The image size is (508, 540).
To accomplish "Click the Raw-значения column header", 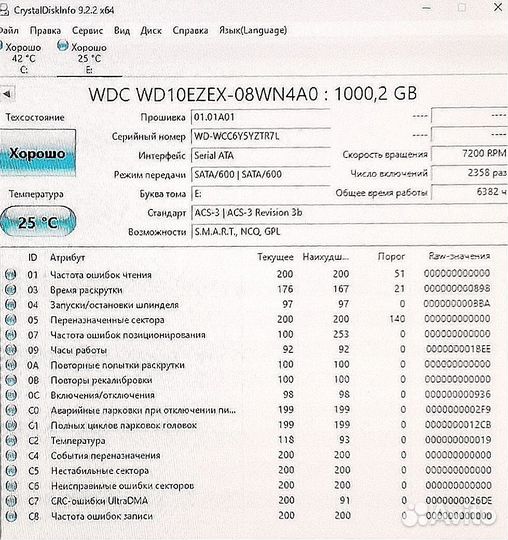I will [x=459, y=256].
